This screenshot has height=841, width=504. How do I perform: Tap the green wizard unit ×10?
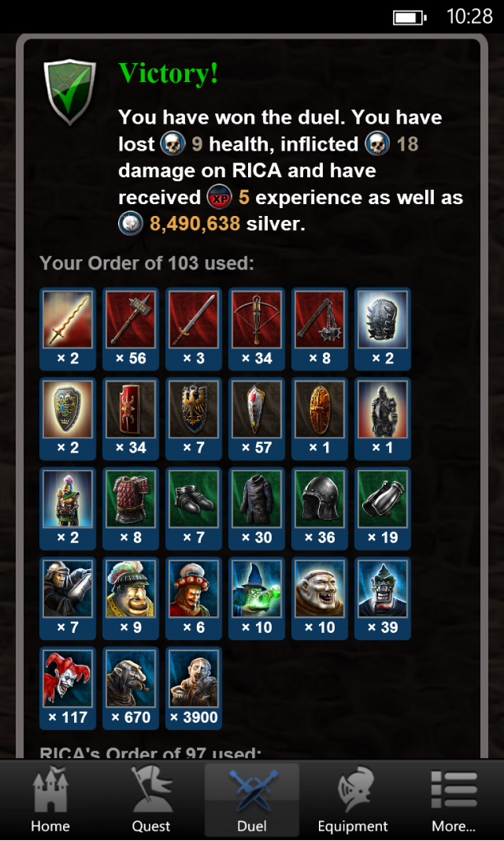click(257, 598)
